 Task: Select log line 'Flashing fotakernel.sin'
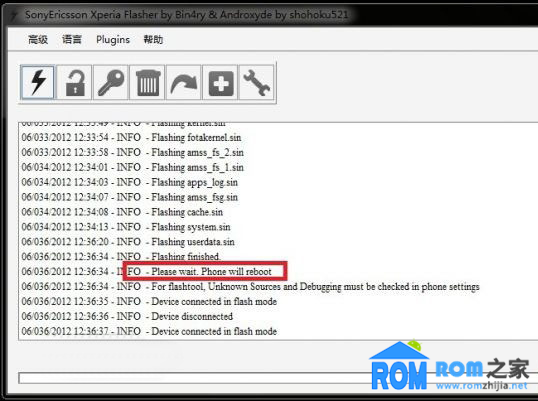131,138
